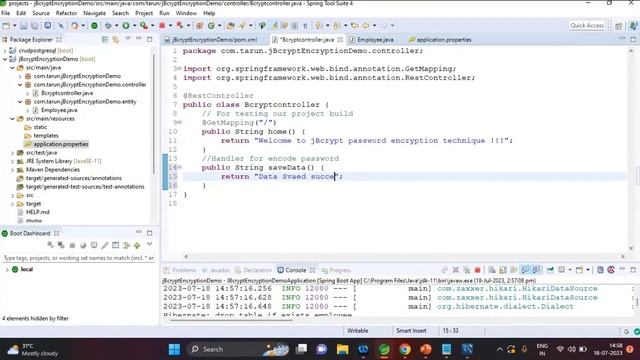Select Bcryptcontroller.java in Package Explorer
This screenshot has width=640, height=360.
coord(67,93)
